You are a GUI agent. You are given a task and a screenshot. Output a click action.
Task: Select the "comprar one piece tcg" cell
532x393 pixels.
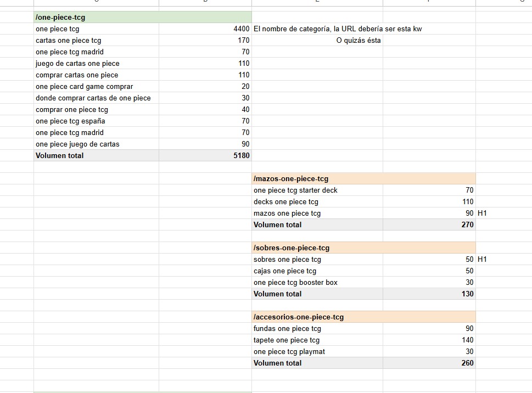[x=97, y=110]
